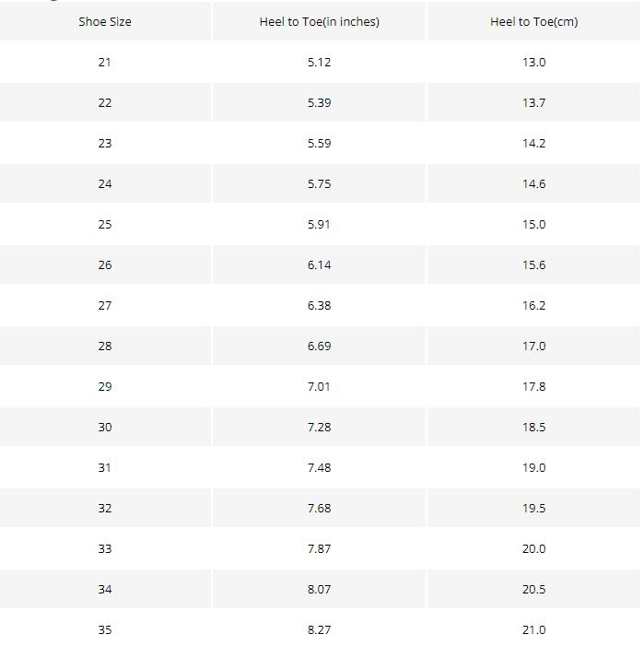The image size is (644, 646).
Task: Select shoe size 21 cell
Action: 105,63
